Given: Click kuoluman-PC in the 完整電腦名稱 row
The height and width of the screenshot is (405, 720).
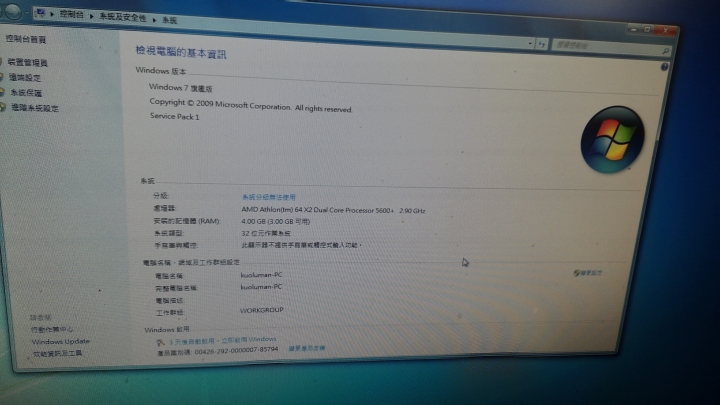Looking at the screenshot, I should pos(261,287).
